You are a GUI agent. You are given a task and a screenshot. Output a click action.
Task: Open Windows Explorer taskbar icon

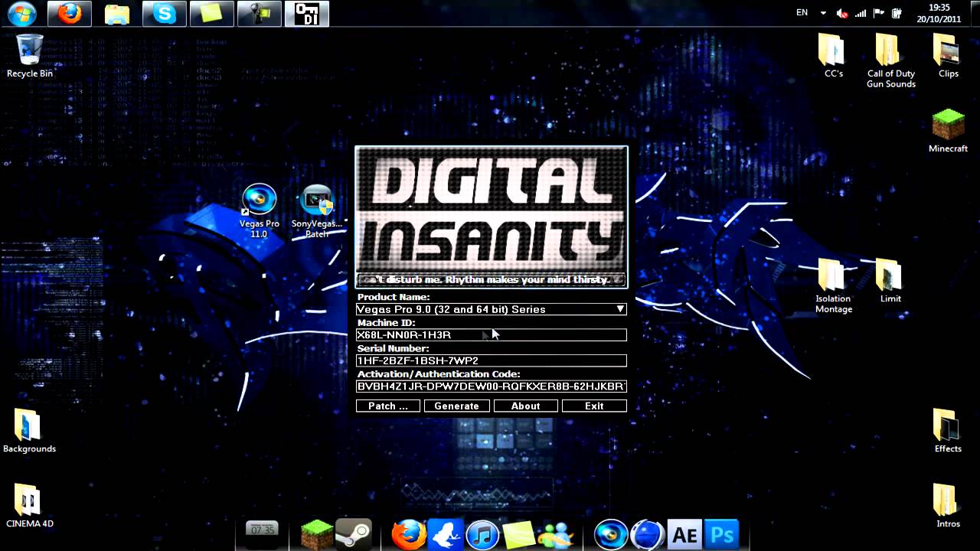click(x=116, y=13)
